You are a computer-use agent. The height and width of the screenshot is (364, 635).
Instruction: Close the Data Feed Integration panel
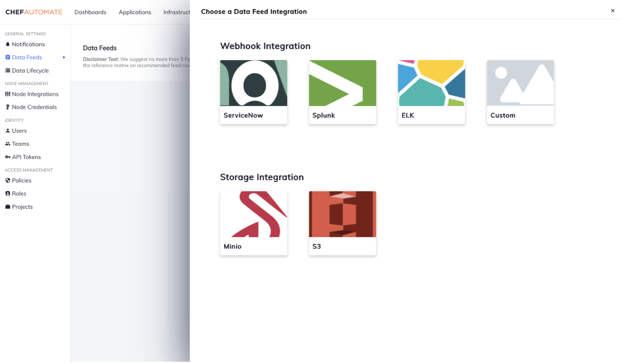click(x=613, y=11)
